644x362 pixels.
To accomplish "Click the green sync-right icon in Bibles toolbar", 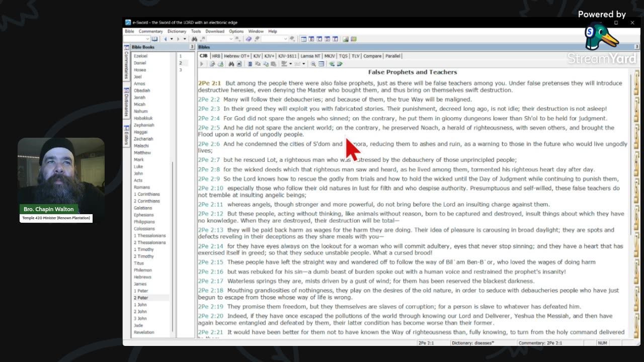I will [x=340, y=64].
